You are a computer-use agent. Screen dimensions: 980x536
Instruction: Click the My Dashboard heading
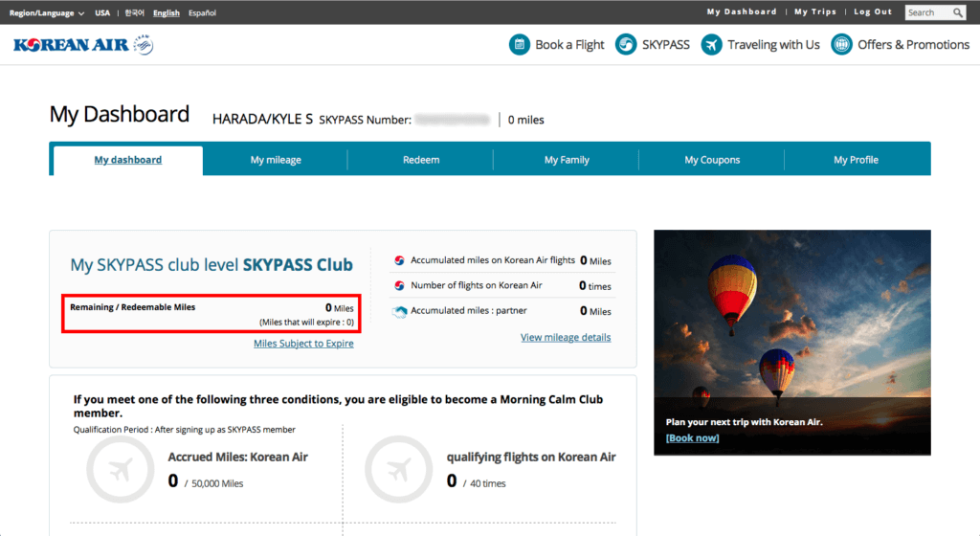[120, 114]
